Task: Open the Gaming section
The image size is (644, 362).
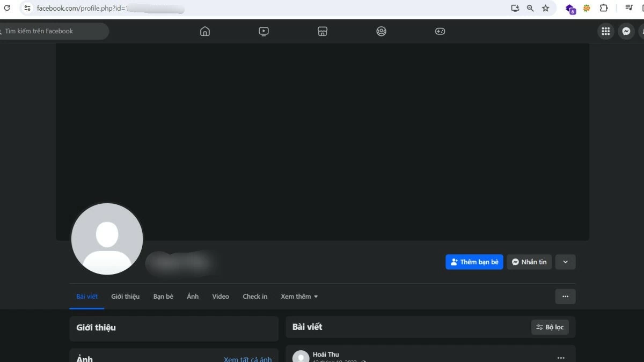Action: (x=440, y=31)
